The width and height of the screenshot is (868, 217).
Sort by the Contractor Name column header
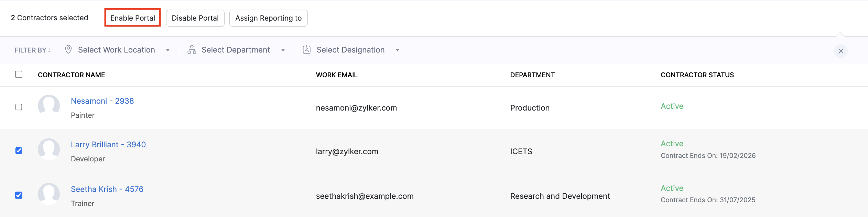point(71,75)
